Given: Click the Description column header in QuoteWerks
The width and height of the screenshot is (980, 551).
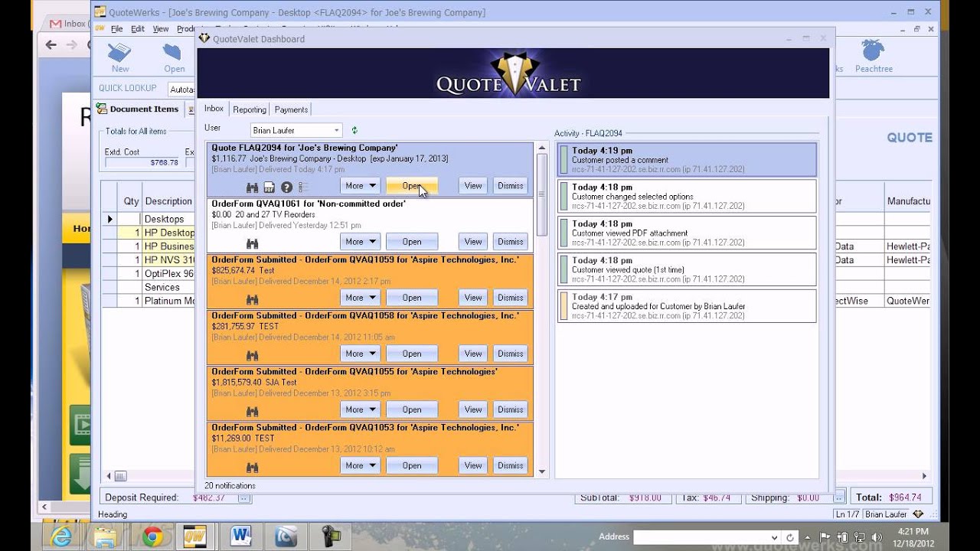Looking at the screenshot, I should [168, 201].
